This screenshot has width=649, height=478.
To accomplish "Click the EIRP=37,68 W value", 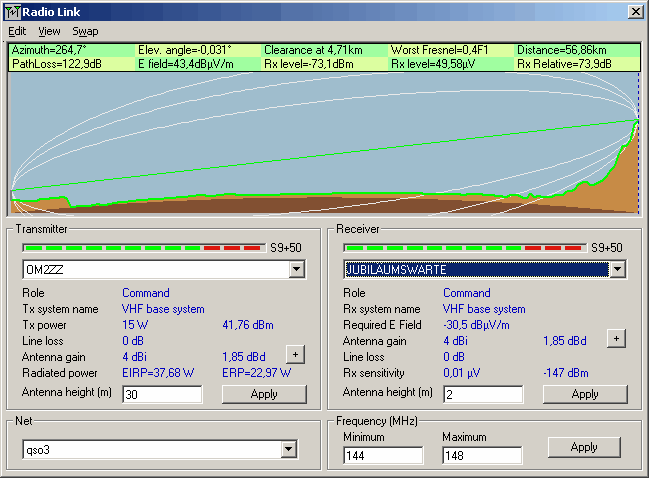I will click(158, 373).
